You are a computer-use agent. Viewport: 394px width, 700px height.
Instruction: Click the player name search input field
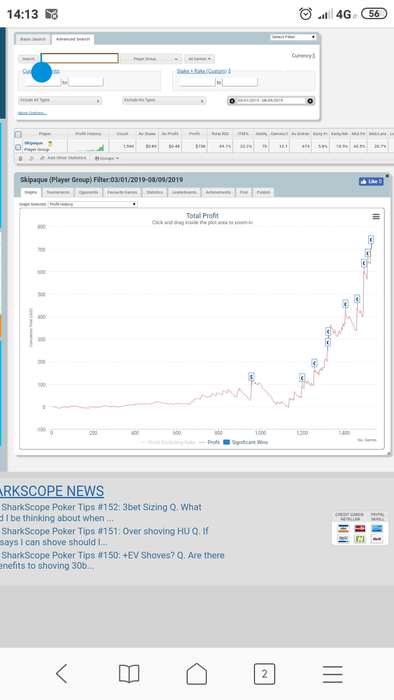[x=79, y=58]
